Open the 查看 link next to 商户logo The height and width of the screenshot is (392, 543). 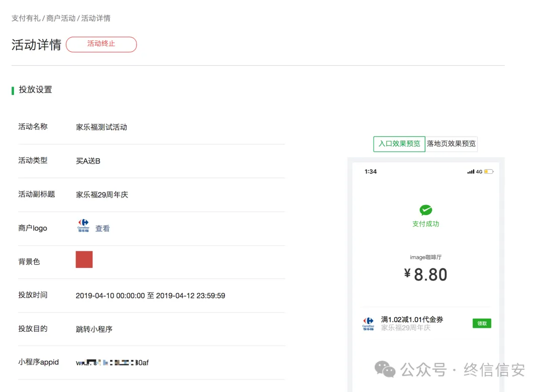click(103, 228)
